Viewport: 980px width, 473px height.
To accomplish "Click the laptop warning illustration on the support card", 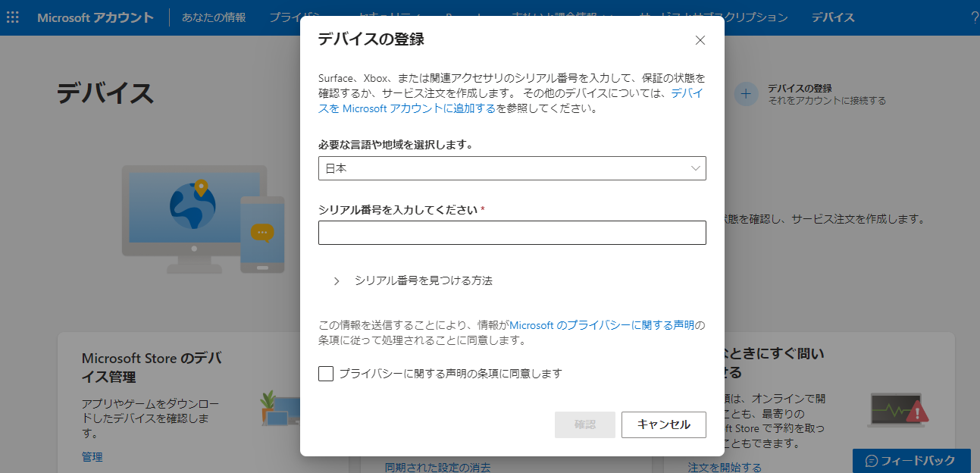I will click(x=898, y=410).
